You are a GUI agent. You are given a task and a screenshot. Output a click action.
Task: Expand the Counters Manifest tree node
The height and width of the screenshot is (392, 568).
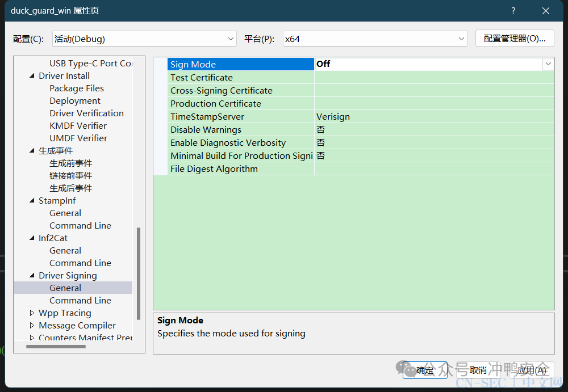click(32, 338)
